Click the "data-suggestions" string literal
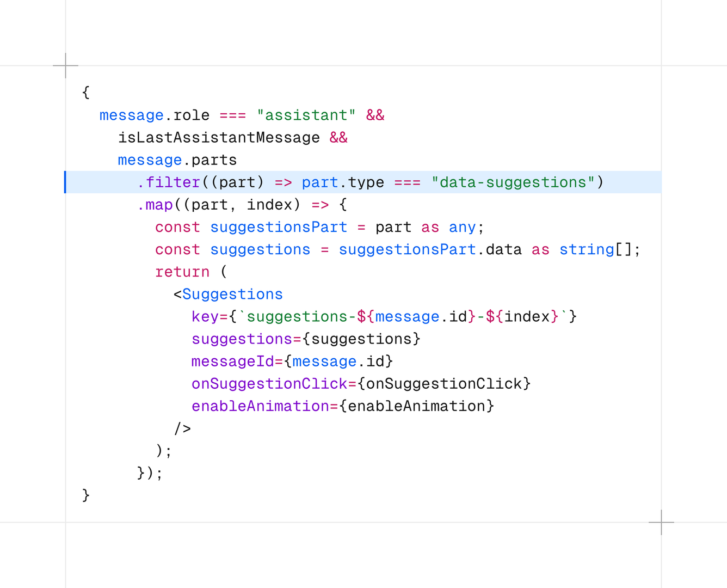This screenshot has width=727, height=588. 513,182
